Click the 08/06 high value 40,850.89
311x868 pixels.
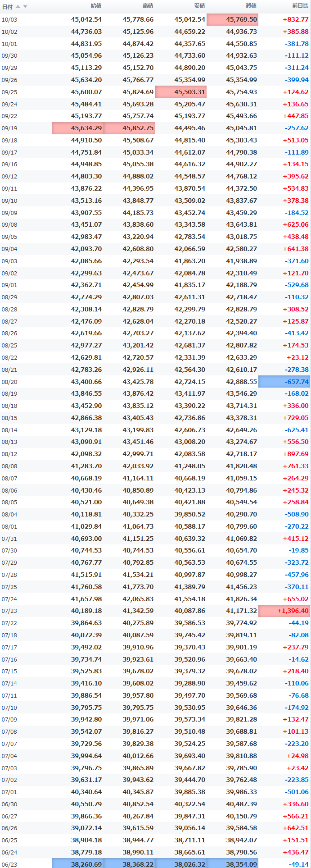pyautogui.click(x=138, y=490)
